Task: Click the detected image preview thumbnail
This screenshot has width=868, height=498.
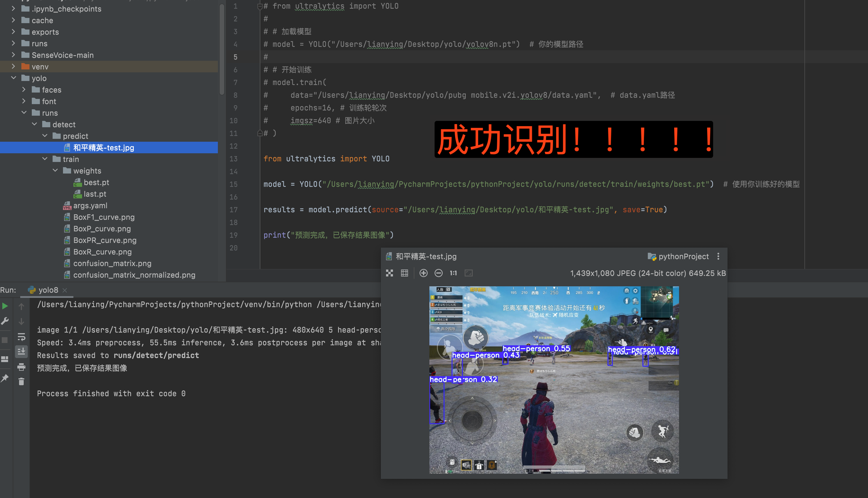Action: (x=554, y=380)
